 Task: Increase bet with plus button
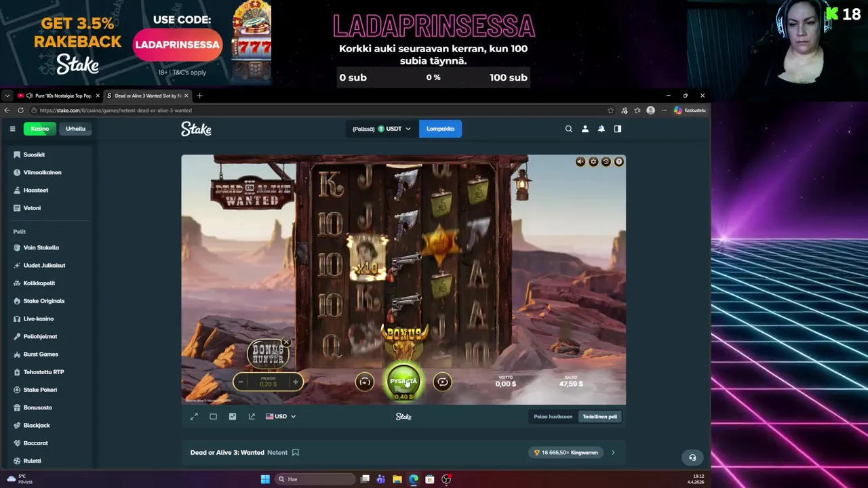[296, 382]
